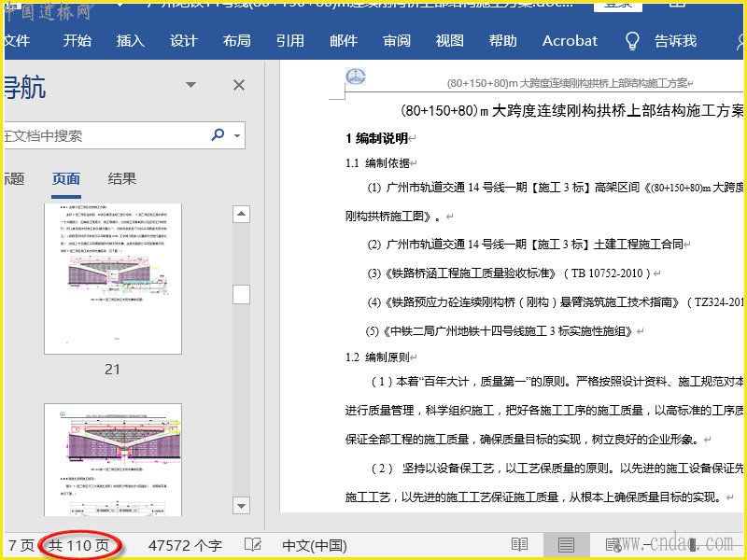
Task: Click the search magnifier icon in navigation pane
Action: pyautogui.click(x=218, y=134)
